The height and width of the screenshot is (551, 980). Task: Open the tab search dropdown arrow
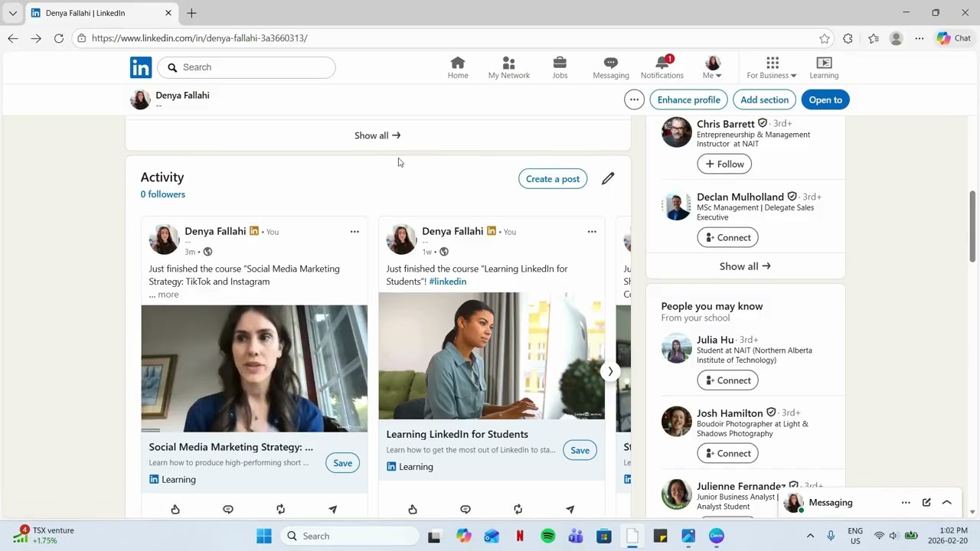[12, 13]
